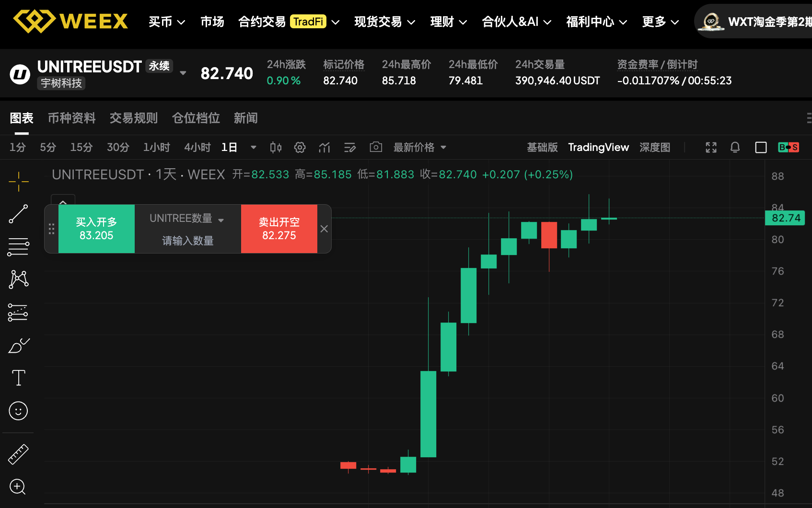Select the 5分 interval
This screenshot has height=508, width=812.
click(x=48, y=147)
